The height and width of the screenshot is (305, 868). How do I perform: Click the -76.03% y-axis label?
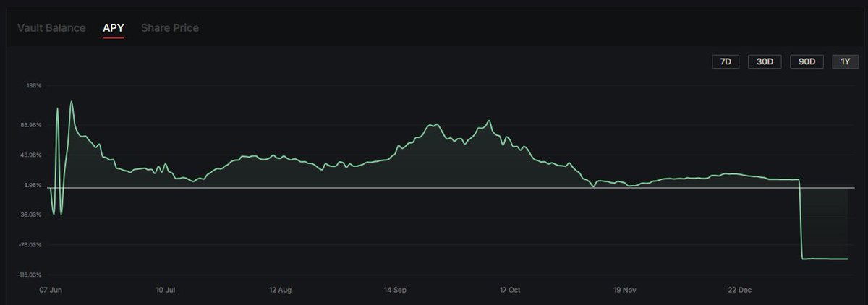click(30, 245)
